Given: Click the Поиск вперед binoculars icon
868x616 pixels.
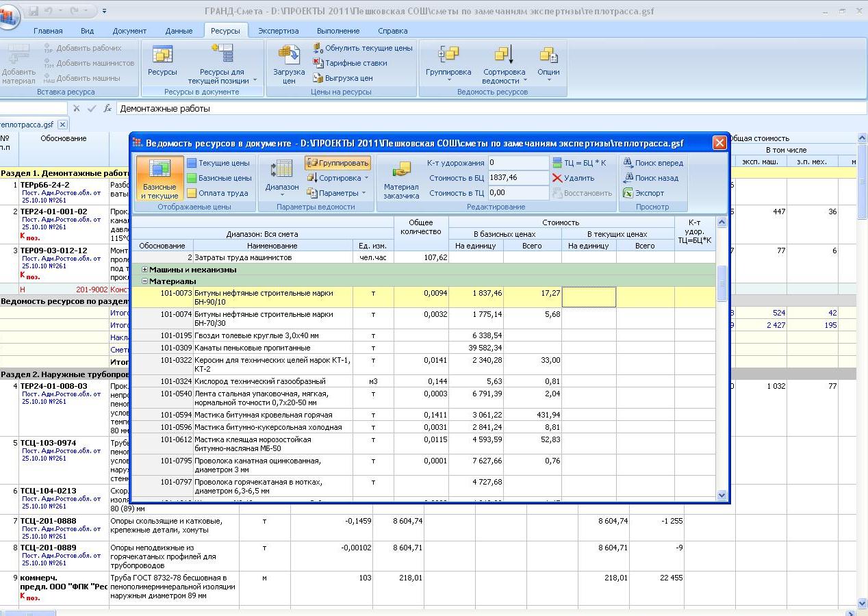Looking at the screenshot, I should click(x=628, y=163).
